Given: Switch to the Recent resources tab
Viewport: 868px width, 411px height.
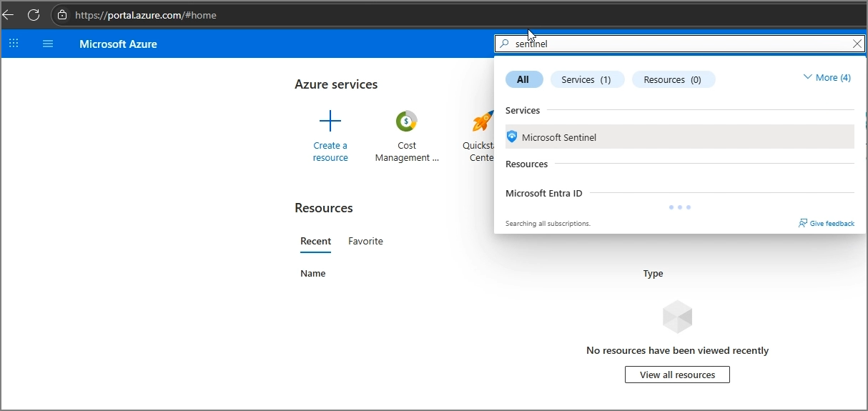Looking at the screenshot, I should [315, 242].
